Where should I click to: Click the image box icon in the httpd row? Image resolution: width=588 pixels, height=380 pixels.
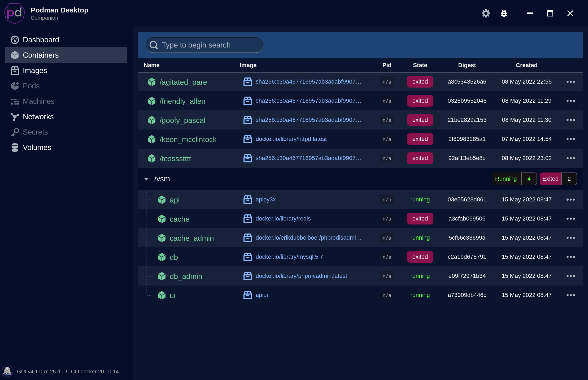247,139
